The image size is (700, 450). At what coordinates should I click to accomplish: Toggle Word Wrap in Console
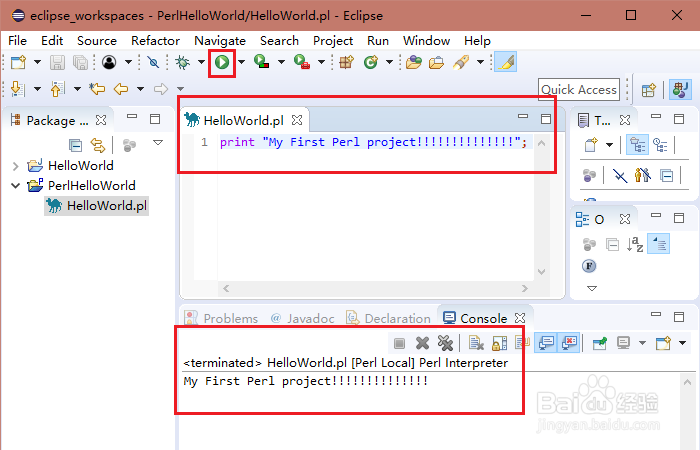pos(522,343)
